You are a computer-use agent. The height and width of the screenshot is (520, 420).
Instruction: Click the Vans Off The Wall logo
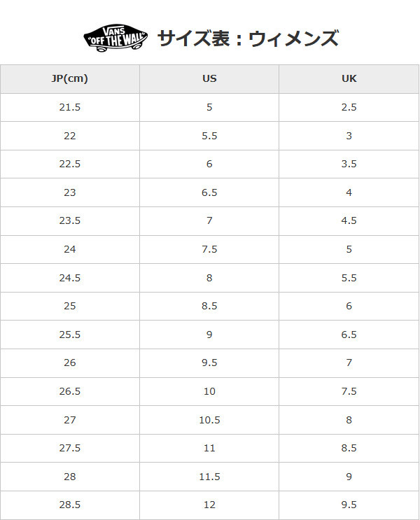click(115, 38)
